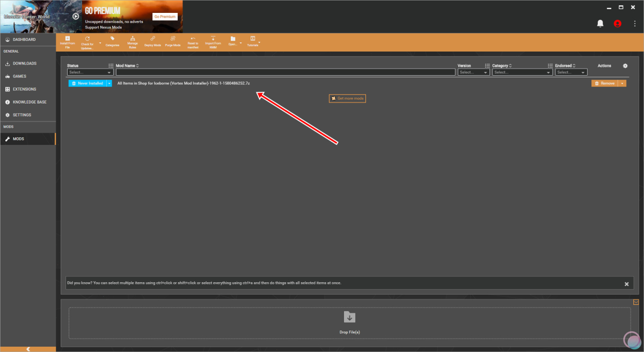This screenshot has height=352, width=644.
Task: Open Downloads in the sidebar
Action: (28, 63)
